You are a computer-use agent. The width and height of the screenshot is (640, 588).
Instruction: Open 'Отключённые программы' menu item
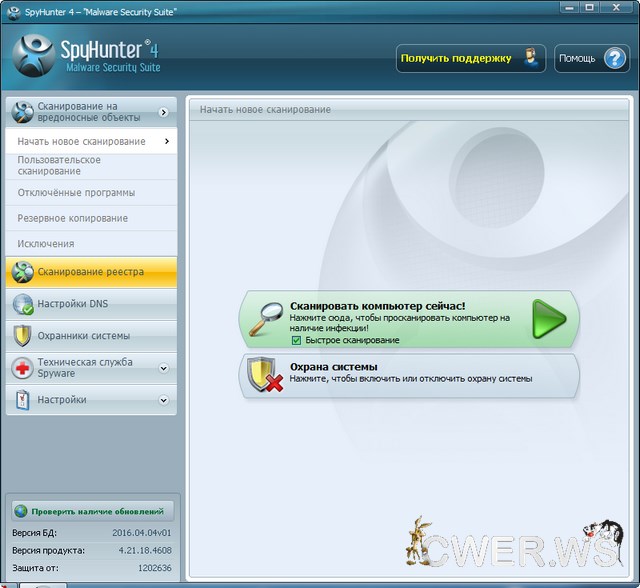click(76, 193)
